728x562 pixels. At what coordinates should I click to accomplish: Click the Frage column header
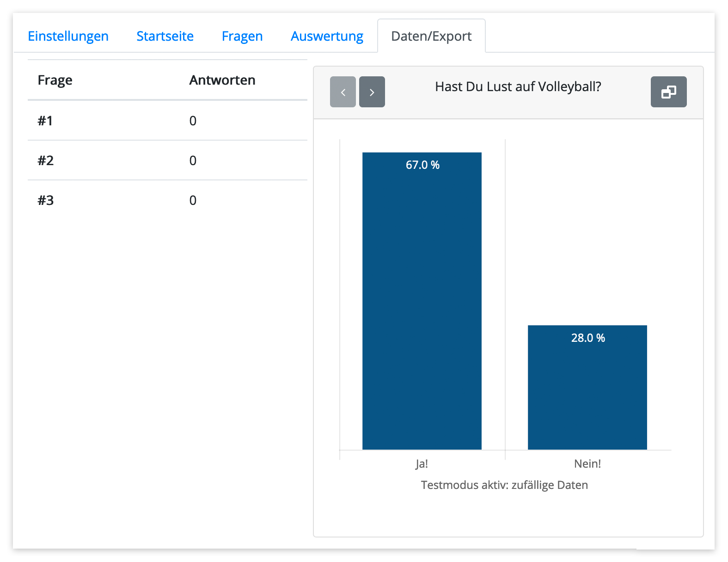pyautogui.click(x=55, y=80)
